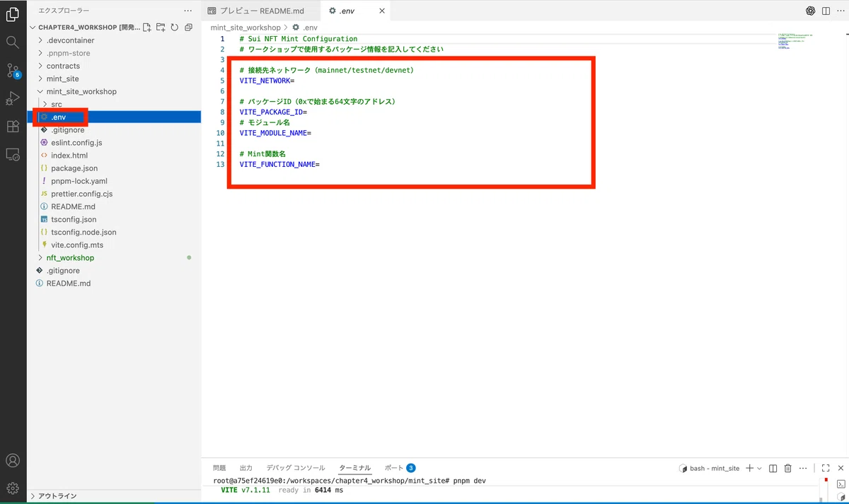Open the Manage gear menu
Viewport: 849px width, 504px height.
pos(13,488)
